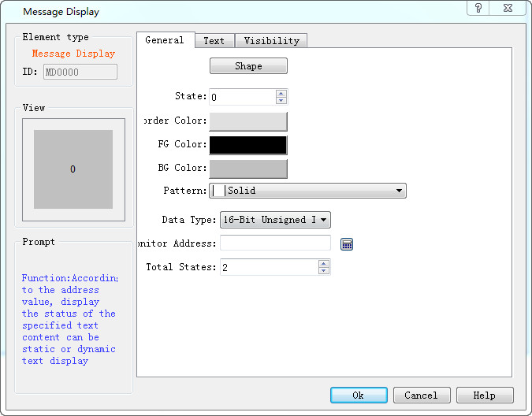Click the Cancel button
This screenshot has width=532, height=416.
(x=422, y=396)
